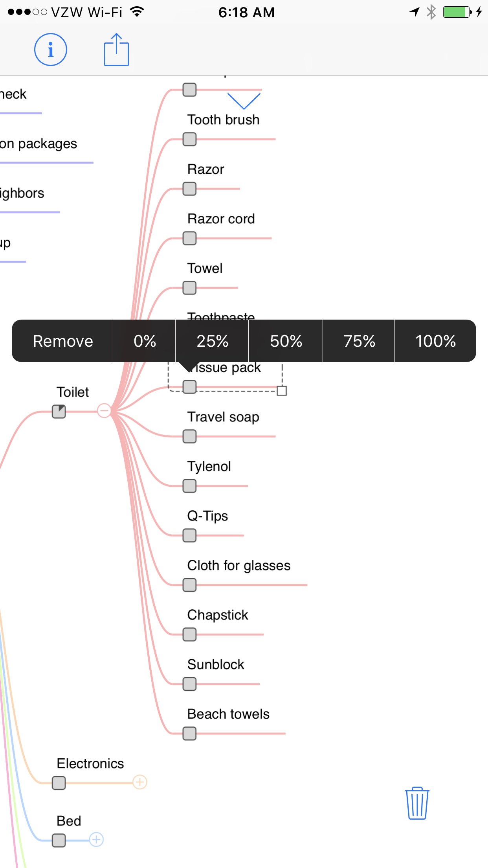Set task progress to 50%
This screenshot has width=488, height=868.
coord(285,341)
